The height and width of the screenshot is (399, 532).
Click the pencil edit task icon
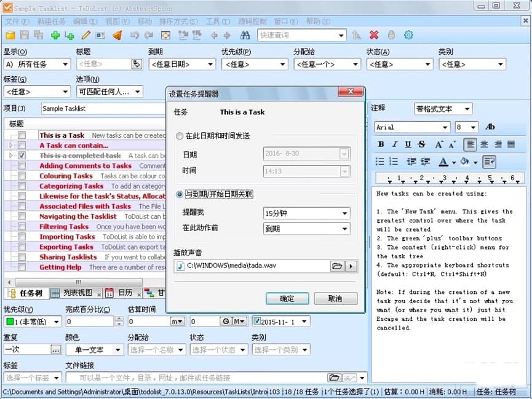86,35
